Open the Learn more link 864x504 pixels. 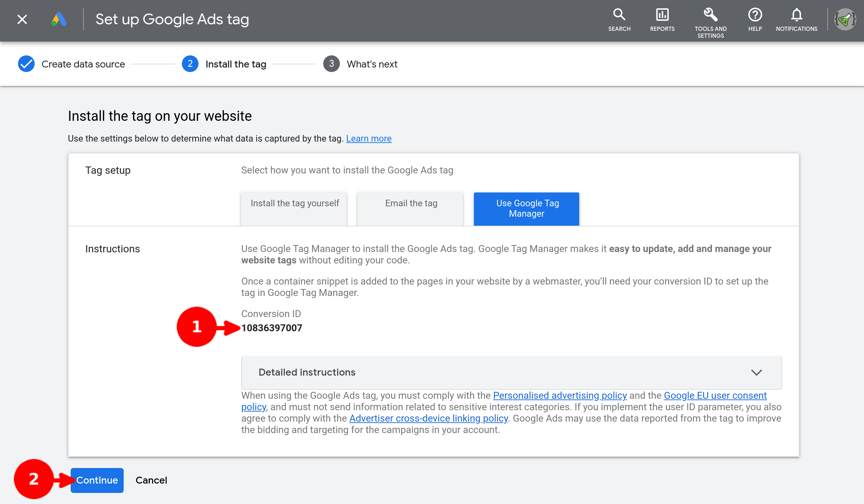coord(369,139)
